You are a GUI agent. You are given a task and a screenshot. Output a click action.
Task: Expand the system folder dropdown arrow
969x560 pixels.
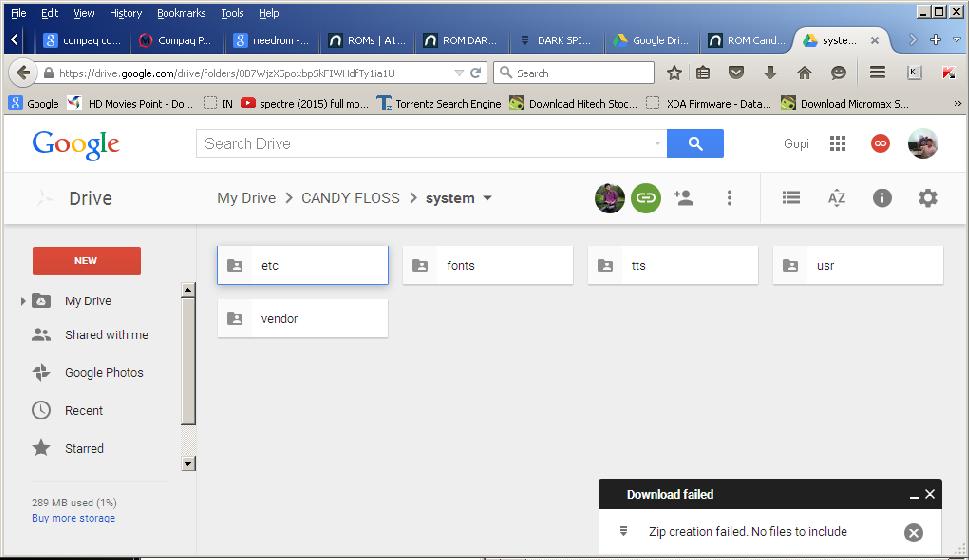(x=488, y=198)
